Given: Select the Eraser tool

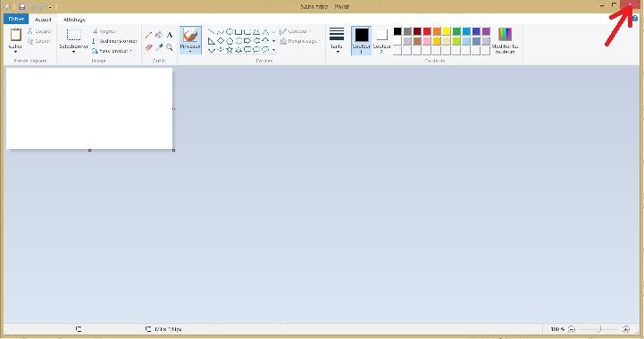Looking at the screenshot, I should pyautogui.click(x=148, y=47).
